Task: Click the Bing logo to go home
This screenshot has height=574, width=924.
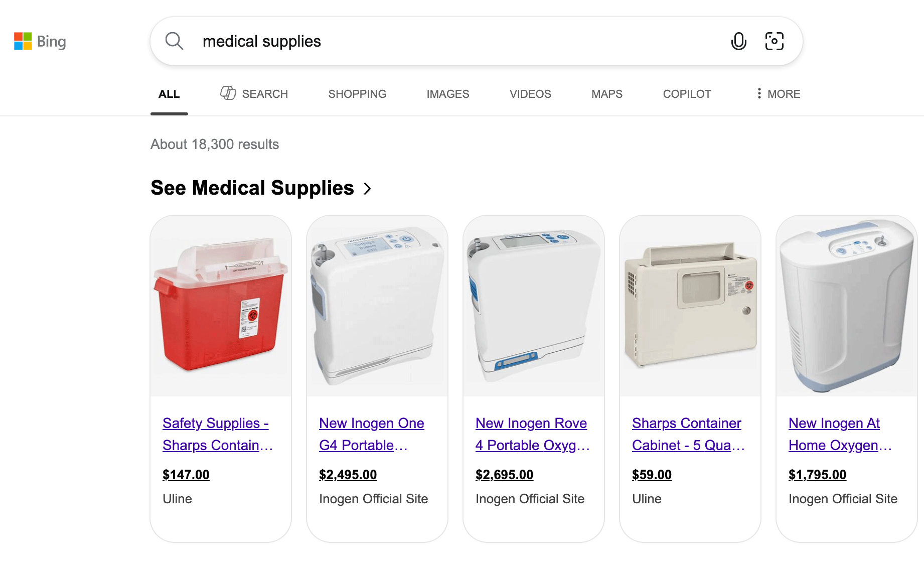Action: (x=51, y=41)
